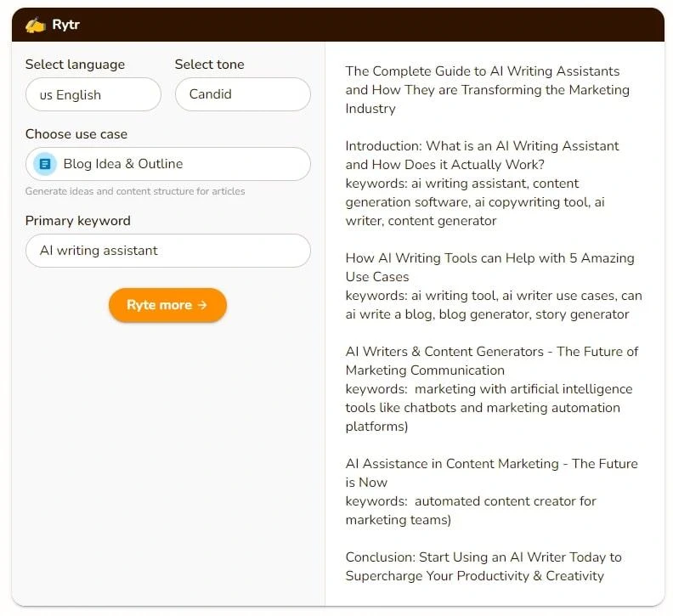Click the "AI Assistance in Content Marketing" heading
The height and width of the screenshot is (616, 673).
pyautogui.click(x=491, y=472)
